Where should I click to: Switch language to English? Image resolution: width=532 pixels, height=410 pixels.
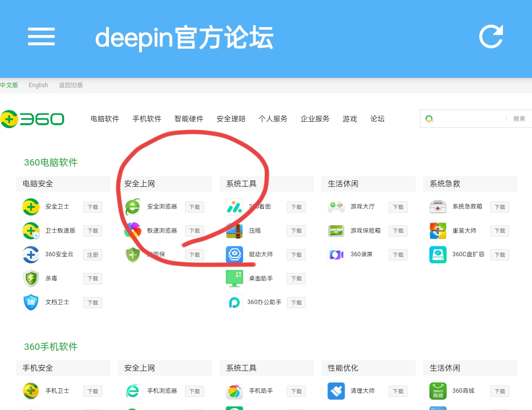tap(38, 85)
